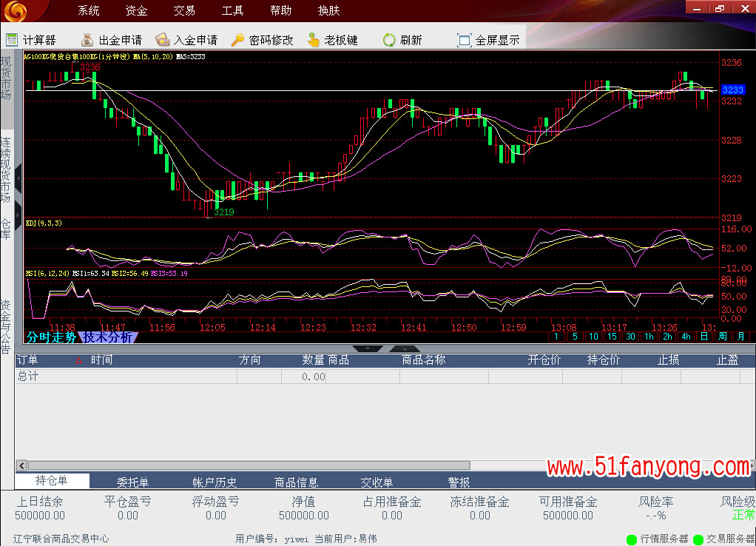Open the 交易 menu
The image size is (756, 546).
(184, 10)
